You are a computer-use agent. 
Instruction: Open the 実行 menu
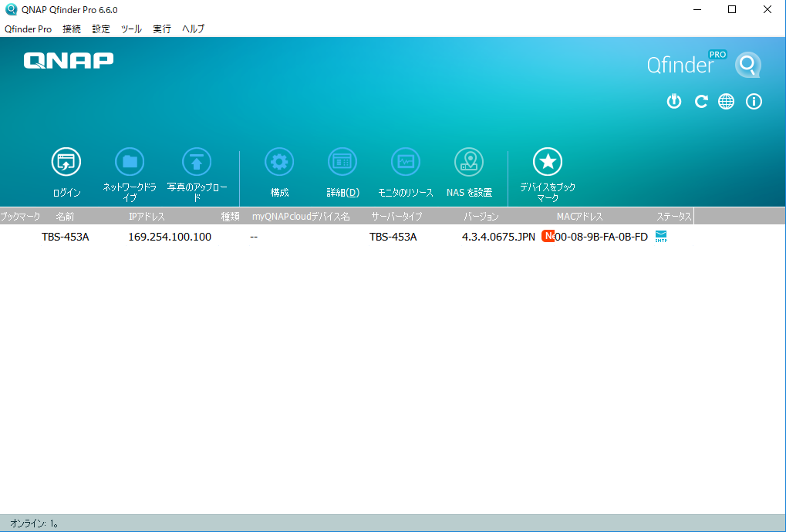(x=162, y=29)
